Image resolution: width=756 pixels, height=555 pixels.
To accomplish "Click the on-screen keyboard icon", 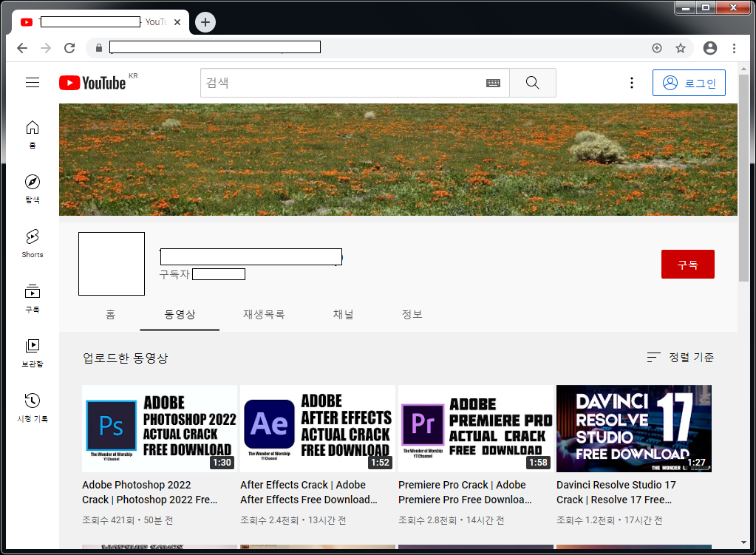I will [493, 83].
